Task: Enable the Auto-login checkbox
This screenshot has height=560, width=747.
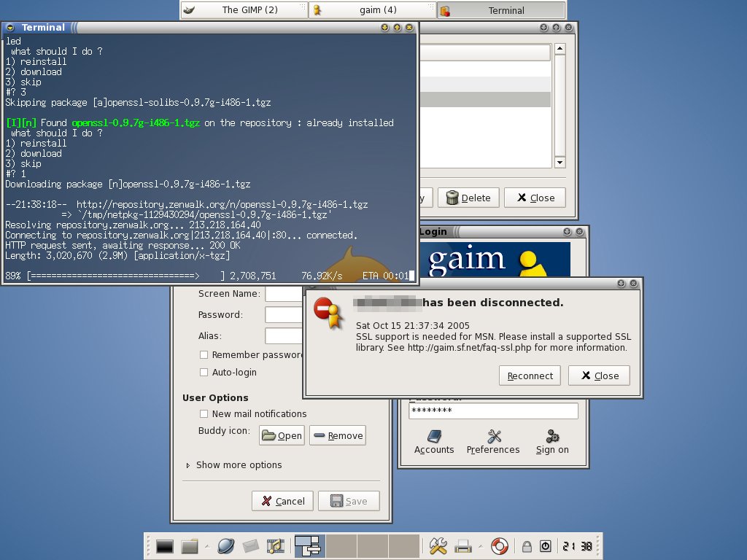Action: [x=204, y=373]
